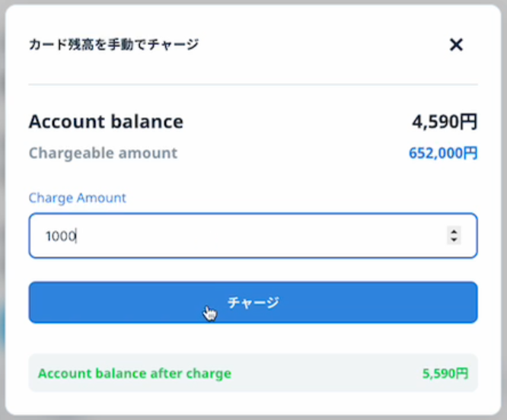The width and height of the screenshot is (507, 420).
Task: Click the 652,000円 chargeable amount value
Action: pyautogui.click(x=443, y=153)
